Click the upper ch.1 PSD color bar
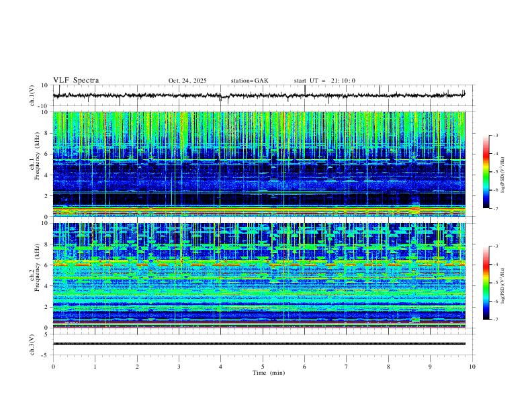 pos(486,172)
